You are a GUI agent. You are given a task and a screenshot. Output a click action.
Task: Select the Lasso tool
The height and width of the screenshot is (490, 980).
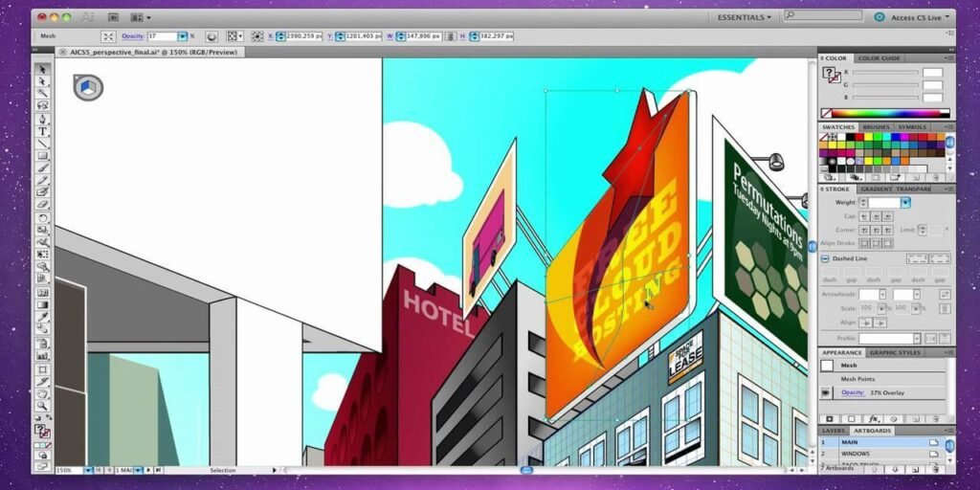pyautogui.click(x=42, y=105)
